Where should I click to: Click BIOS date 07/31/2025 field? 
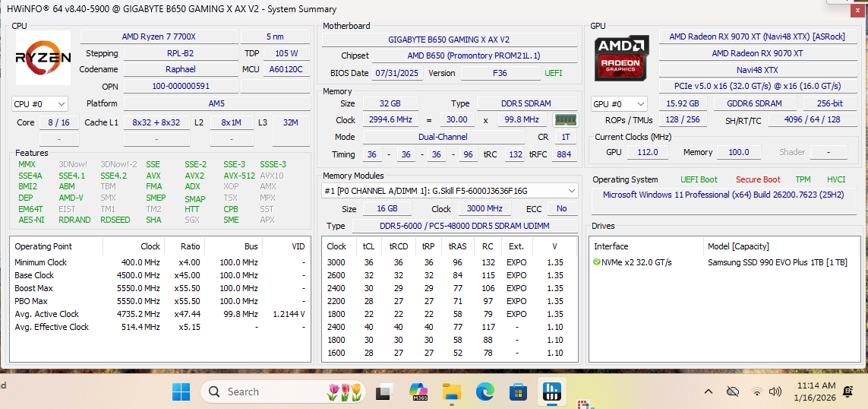click(x=397, y=73)
